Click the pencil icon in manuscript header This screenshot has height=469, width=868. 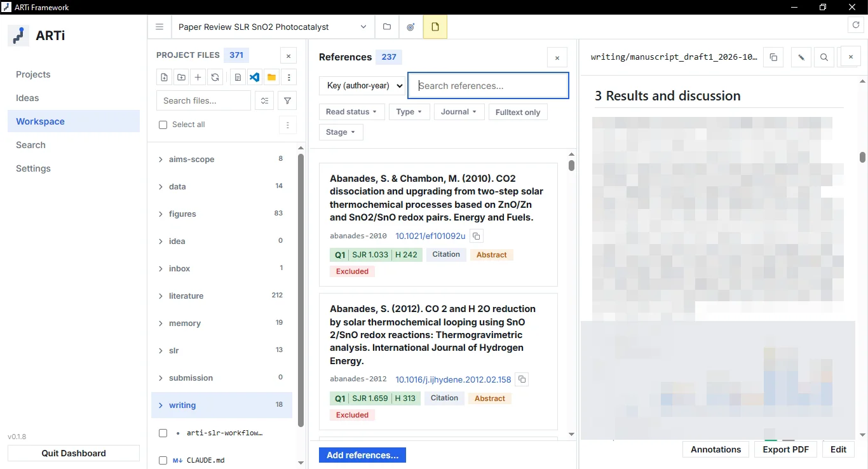tap(801, 57)
